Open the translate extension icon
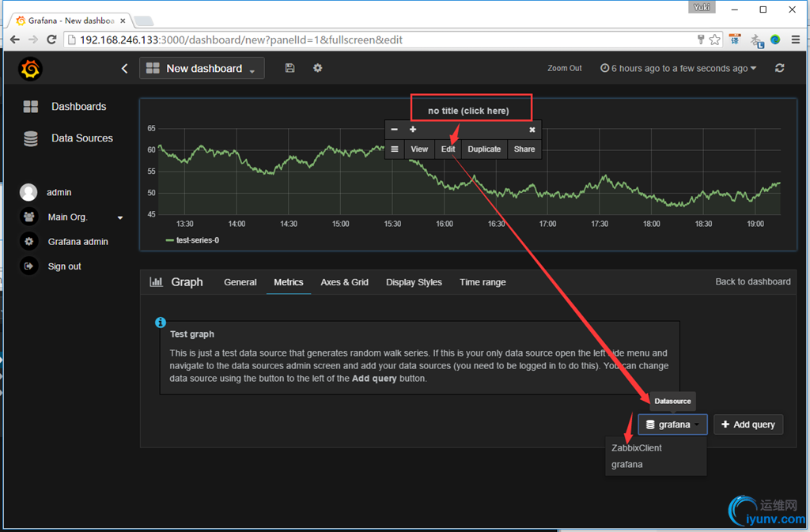The image size is (810, 532). coord(735,40)
